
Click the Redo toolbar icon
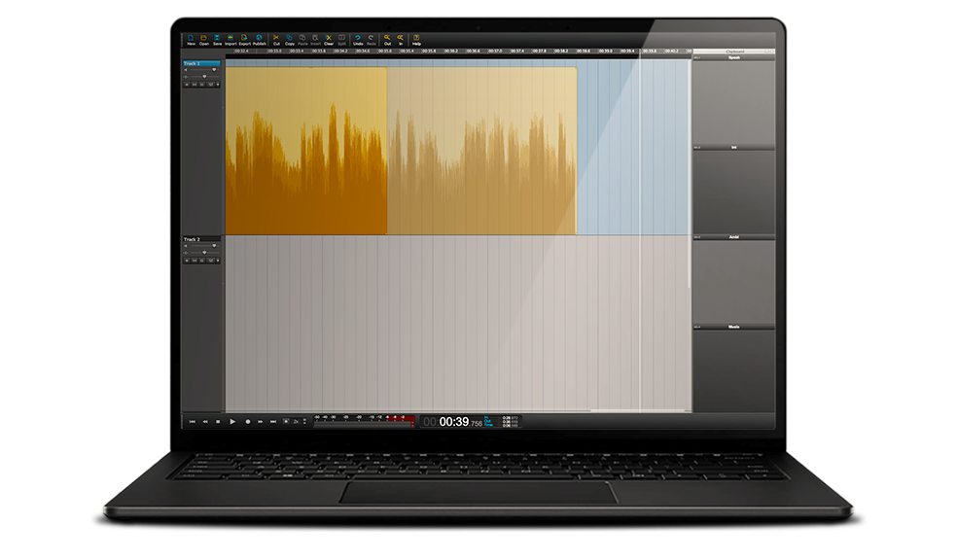coord(372,40)
